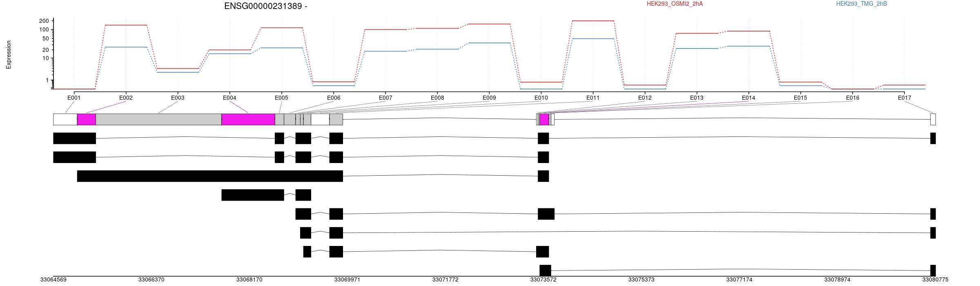
Task: Select the HEK293_OSMI2_2hA legend label
Action: pos(675,4)
